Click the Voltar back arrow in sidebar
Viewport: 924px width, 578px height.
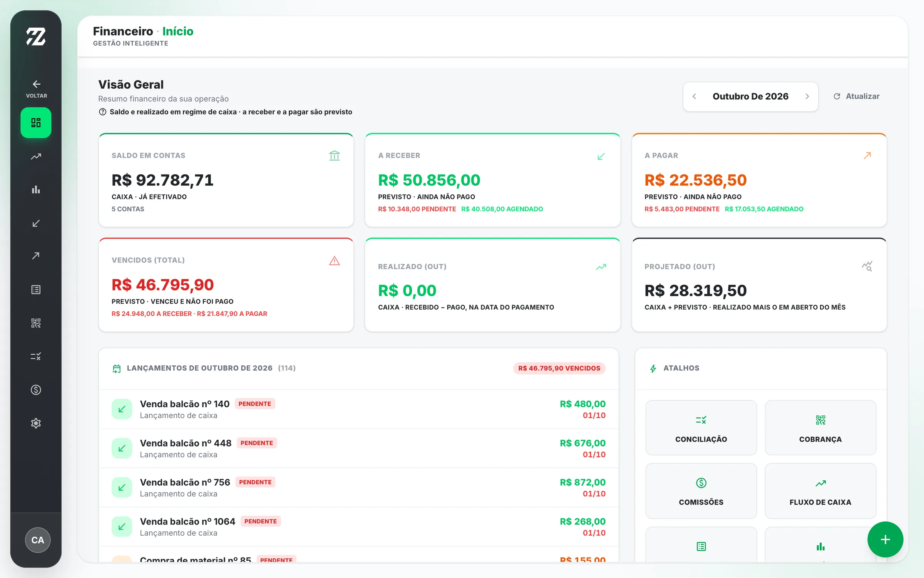click(x=36, y=89)
